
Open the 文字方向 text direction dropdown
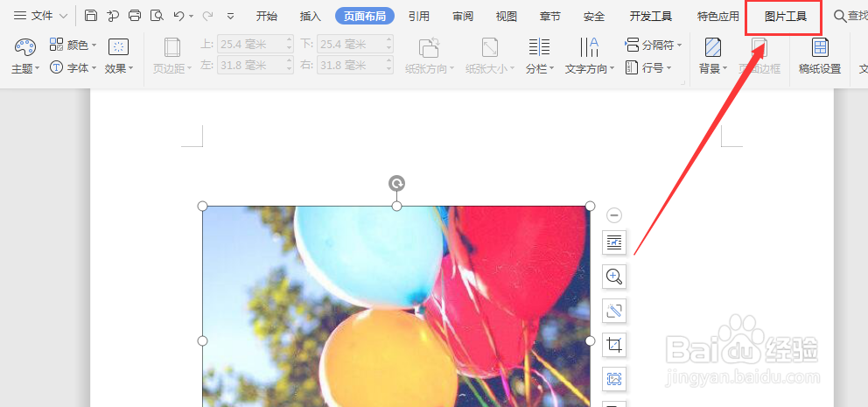click(x=590, y=57)
